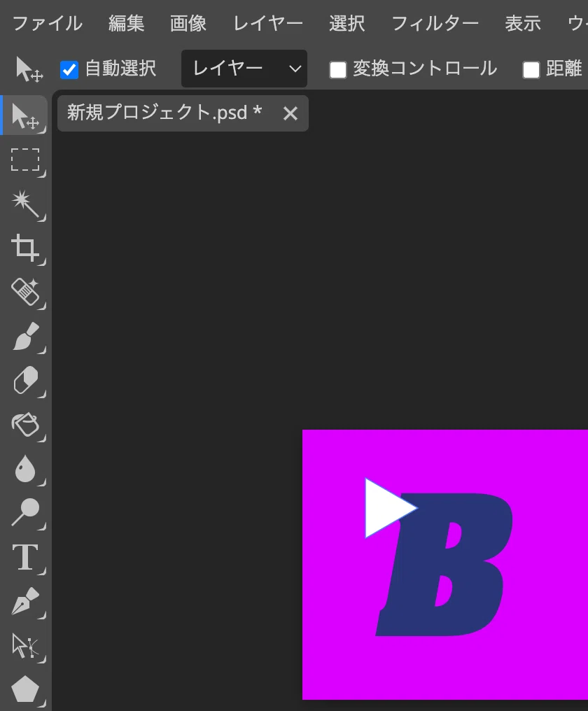Open the レイヤー auto-select dropdown
This screenshot has height=711, width=588.
[244, 69]
